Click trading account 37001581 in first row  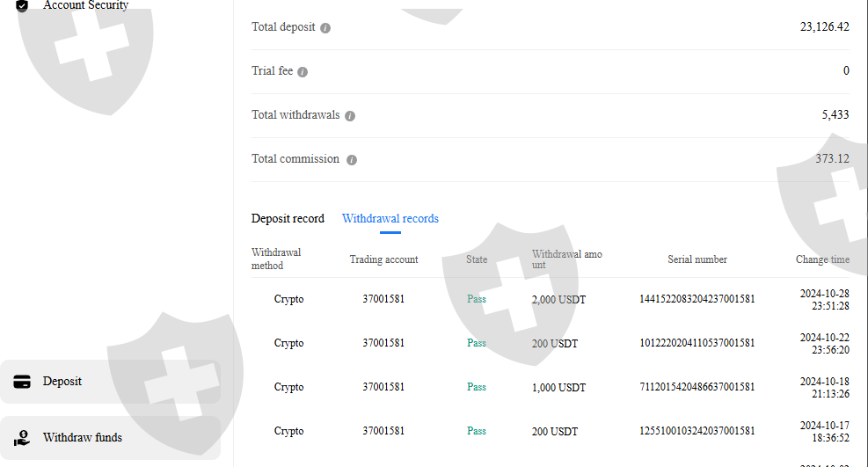(383, 300)
